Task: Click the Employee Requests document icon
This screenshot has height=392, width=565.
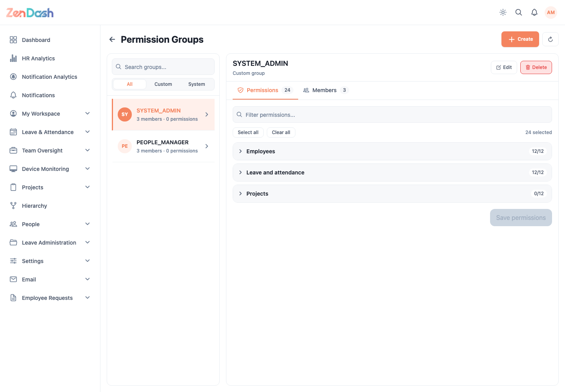Action: (13, 298)
